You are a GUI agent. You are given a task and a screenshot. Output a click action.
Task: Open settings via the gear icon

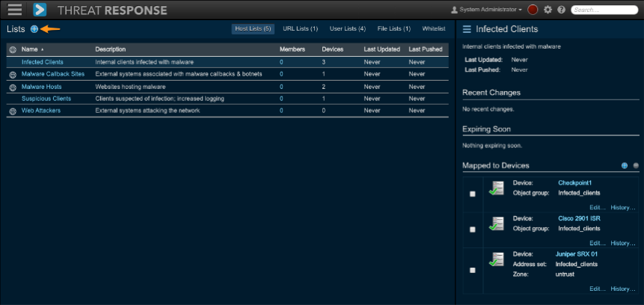pos(548,10)
